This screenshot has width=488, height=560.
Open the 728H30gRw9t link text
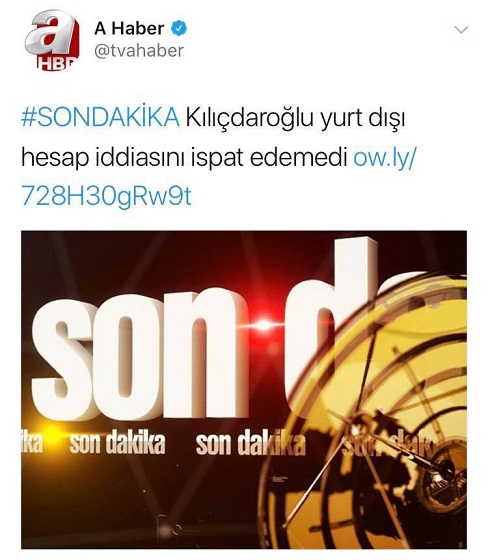coord(106,196)
